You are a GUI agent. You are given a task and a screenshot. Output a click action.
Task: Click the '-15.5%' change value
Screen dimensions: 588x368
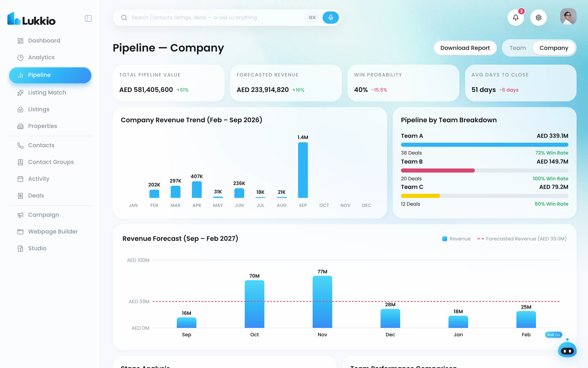pyautogui.click(x=379, y=90)
